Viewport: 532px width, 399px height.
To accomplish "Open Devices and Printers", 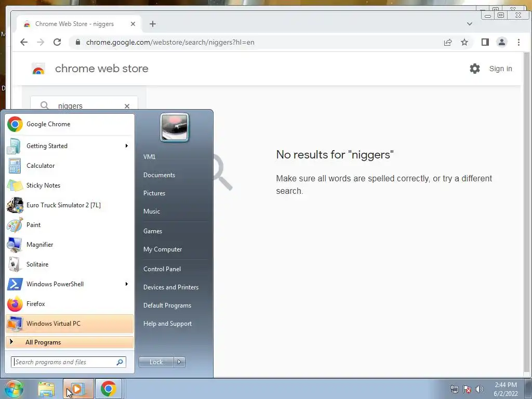I will coord(170,287).
